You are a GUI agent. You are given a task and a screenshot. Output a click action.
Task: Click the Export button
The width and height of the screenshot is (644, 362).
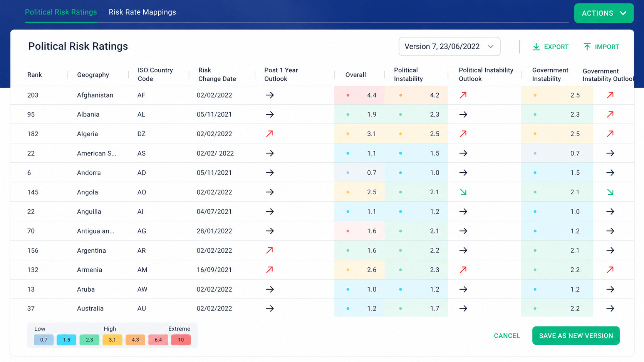click(550, 47)
